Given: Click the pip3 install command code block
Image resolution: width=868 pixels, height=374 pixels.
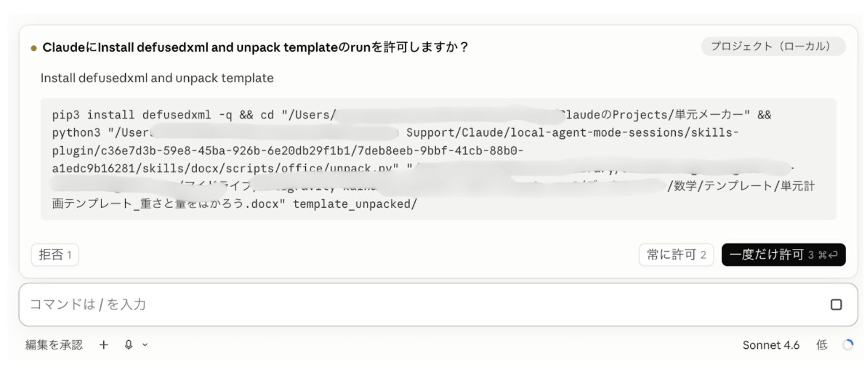Looking at the screenshot, I should [x=438, y=159].
